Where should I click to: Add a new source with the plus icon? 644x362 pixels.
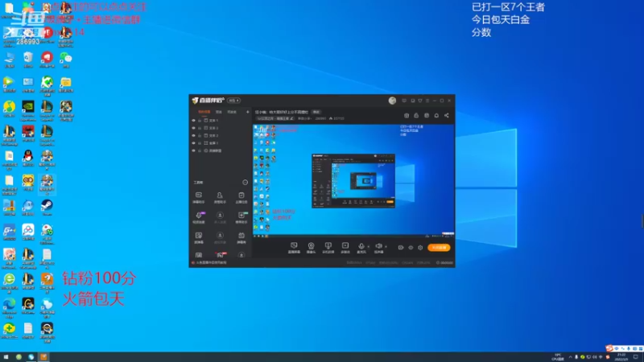247,112
